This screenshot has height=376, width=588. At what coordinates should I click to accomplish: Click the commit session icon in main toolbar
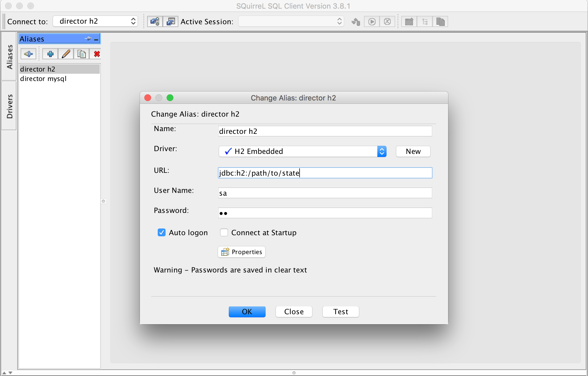point(356,21)
